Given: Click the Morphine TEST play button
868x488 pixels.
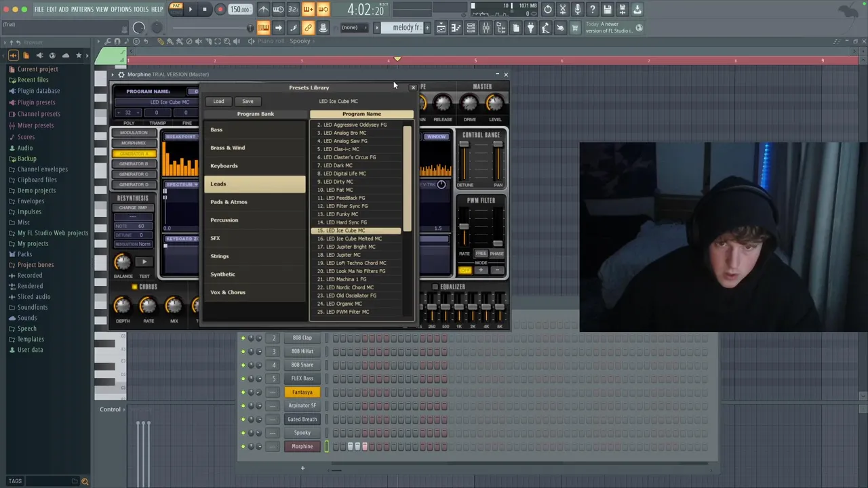Looking at the screenshot, I should [144, 262].
